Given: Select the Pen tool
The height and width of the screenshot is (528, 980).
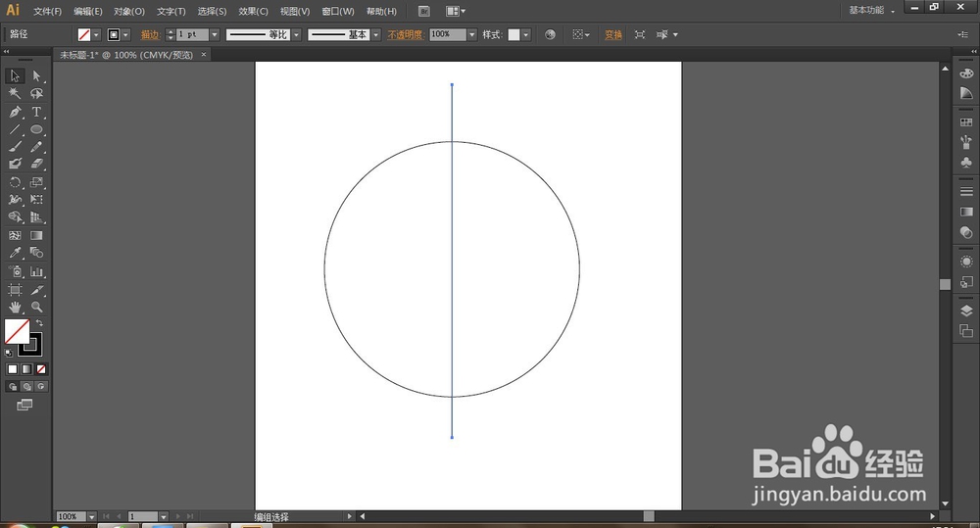Looking at the screenshot, I should [x=15, y=112].
